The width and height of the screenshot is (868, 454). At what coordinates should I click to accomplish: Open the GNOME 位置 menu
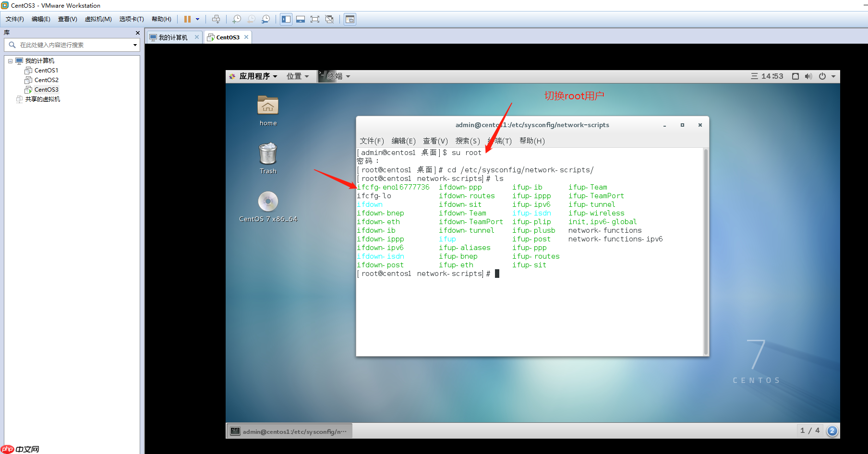pos(298,76)
